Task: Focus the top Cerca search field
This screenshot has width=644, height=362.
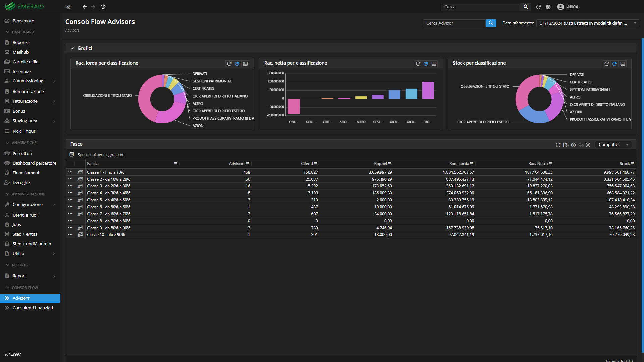Action: [x=480, y=7]
